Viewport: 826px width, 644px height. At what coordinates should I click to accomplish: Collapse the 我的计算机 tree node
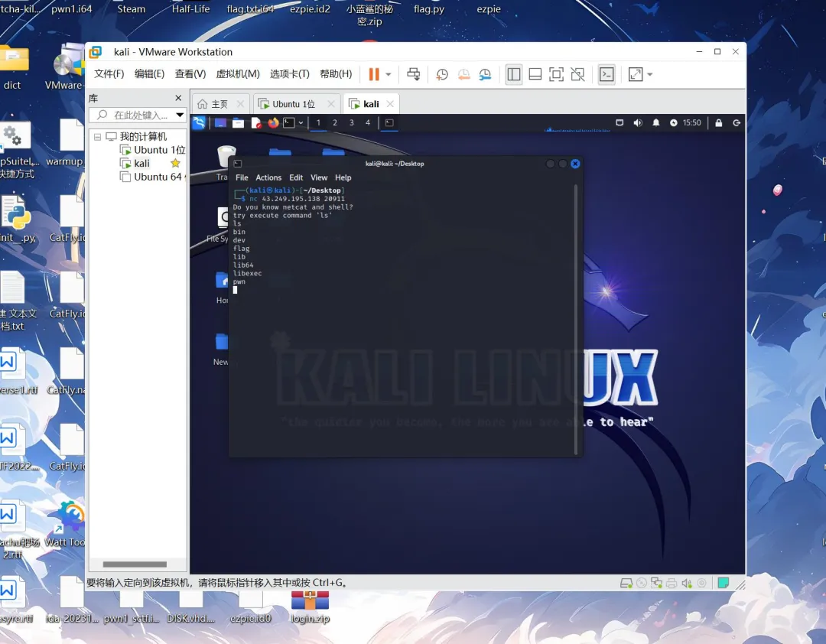[97, 136]
